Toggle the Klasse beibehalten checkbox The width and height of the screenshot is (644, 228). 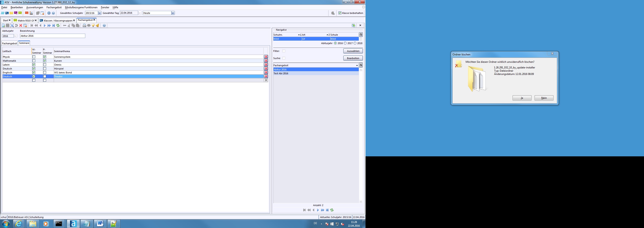(x=340, y=13)
